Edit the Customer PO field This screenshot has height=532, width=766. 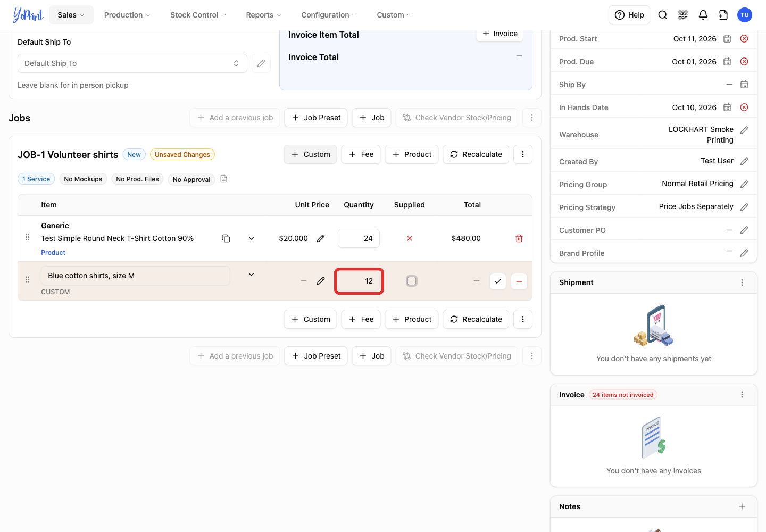click(x=744, y=230)
